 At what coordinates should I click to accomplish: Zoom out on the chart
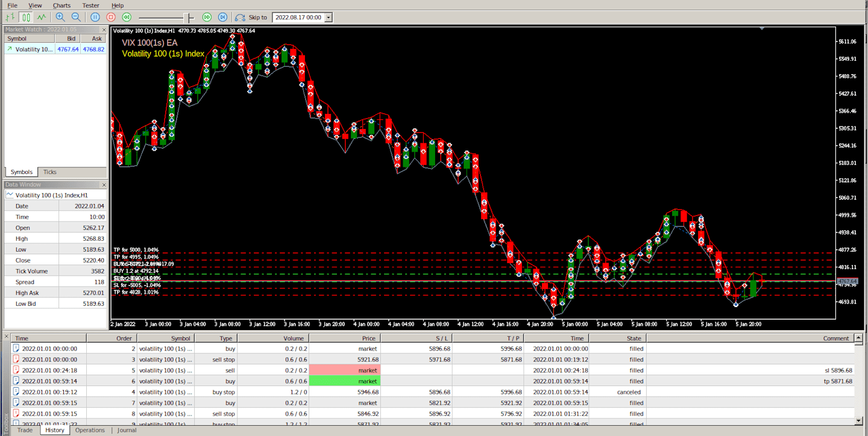76,17
